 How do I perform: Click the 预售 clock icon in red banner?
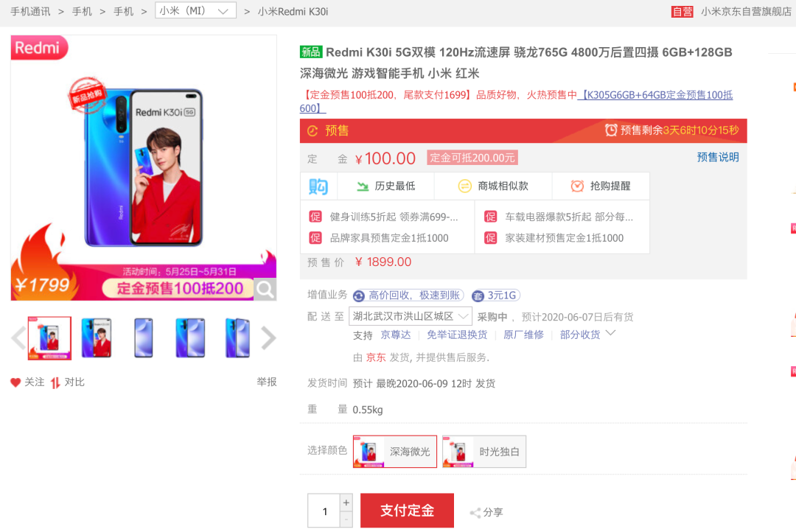tap(313, 131)
